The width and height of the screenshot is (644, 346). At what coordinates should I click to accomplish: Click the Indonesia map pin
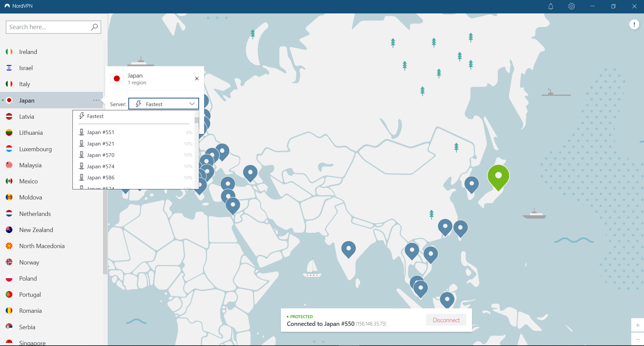click(447, 300)
